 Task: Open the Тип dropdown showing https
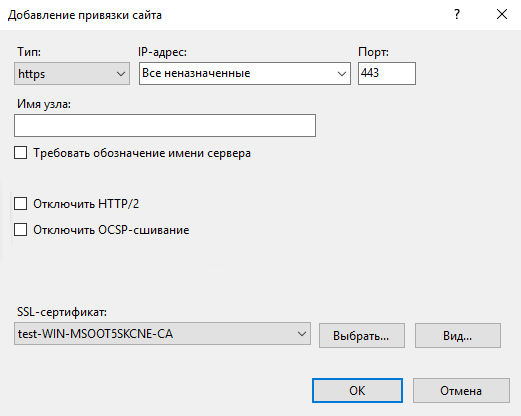coord(72,73)
